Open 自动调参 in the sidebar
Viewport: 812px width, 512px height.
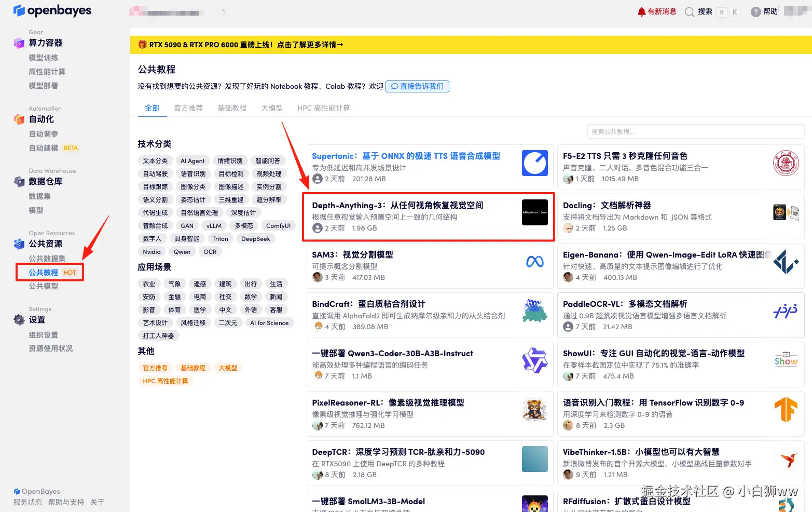(x=44, y=134)
